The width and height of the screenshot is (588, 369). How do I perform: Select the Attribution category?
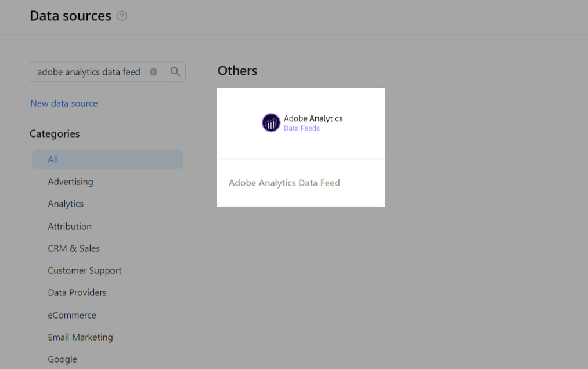(70, 226)
